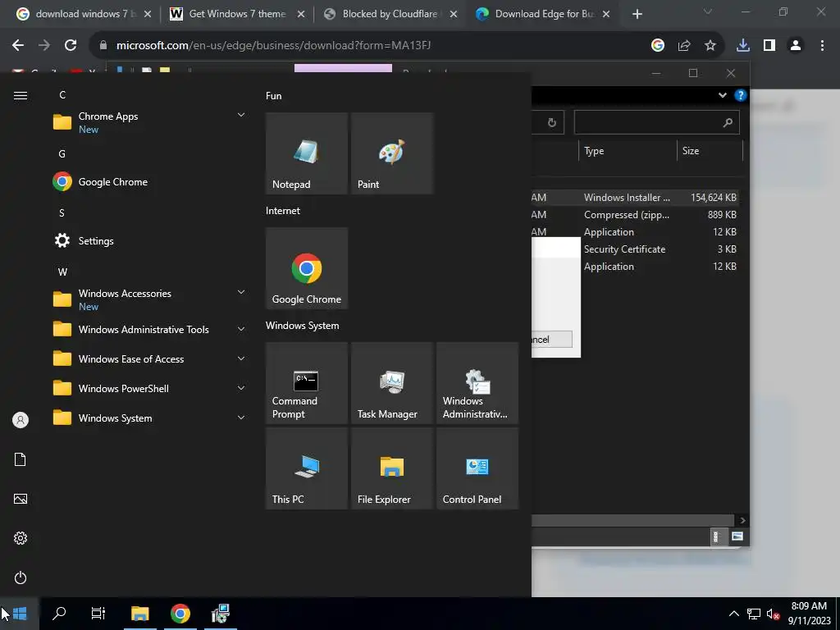Click the Explorer horizontal scrollbar right arrow
This screenshot has width=840, height=630.
[742, 521]
